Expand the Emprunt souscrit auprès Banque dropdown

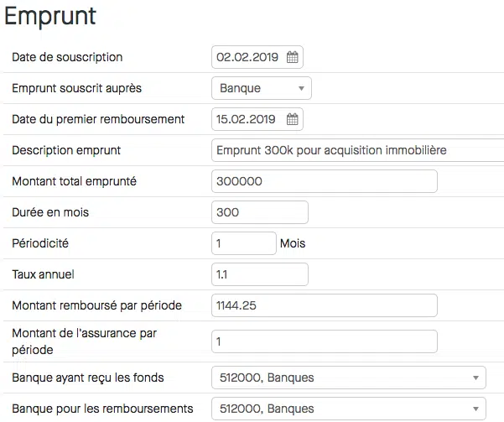262,88
